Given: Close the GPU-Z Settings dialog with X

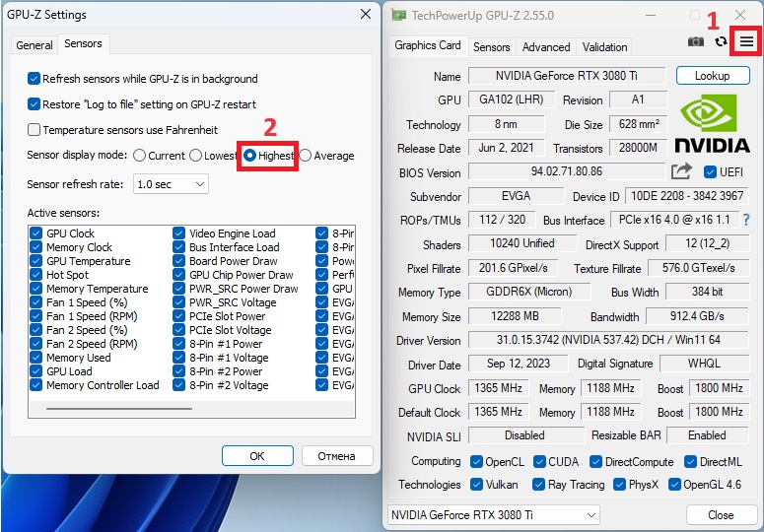Looking at the screenshot, I should (366, 14).
